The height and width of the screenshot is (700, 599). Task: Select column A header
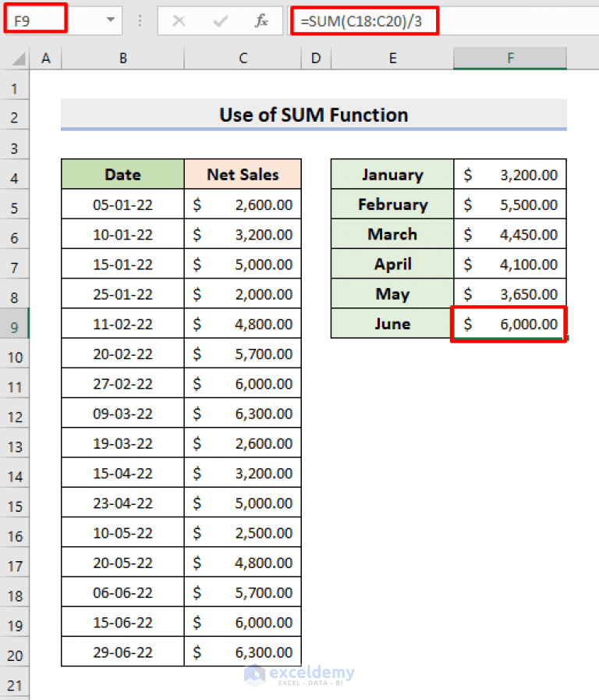45,58
